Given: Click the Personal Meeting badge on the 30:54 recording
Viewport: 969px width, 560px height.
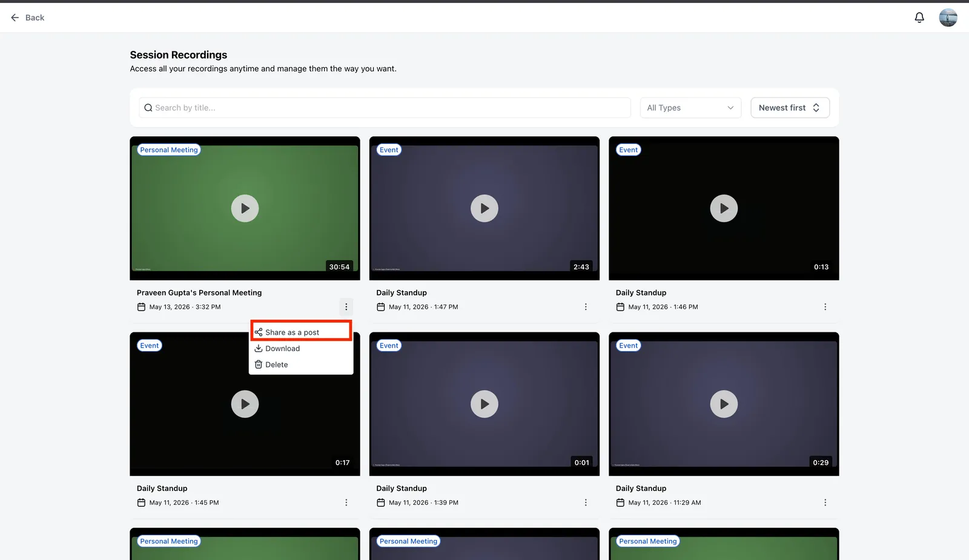Looking at the screenshot, I should 169,150.
